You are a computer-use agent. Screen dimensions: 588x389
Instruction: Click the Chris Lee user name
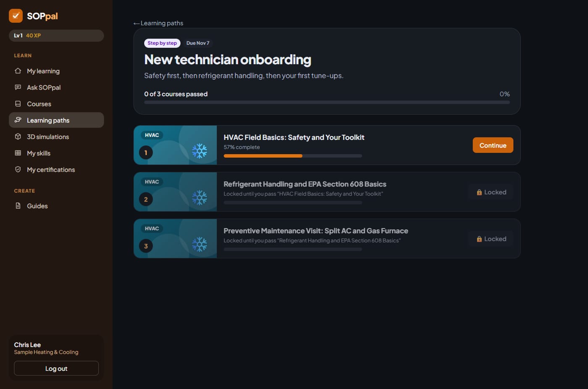coord(27,344)
